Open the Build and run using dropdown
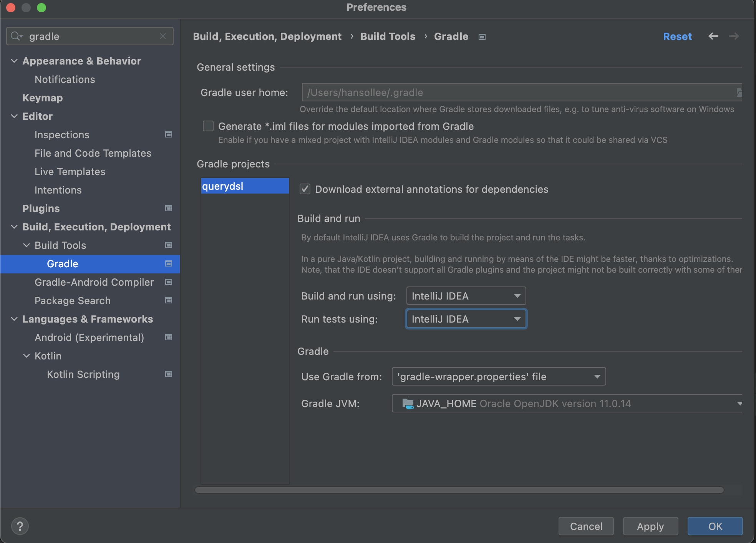 (x=466, y=296)
